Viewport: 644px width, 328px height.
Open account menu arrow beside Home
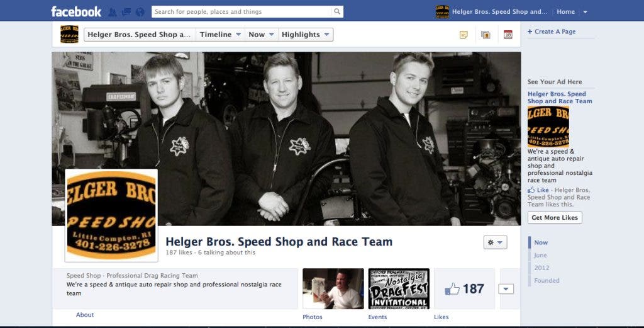(x=586, y=12)
